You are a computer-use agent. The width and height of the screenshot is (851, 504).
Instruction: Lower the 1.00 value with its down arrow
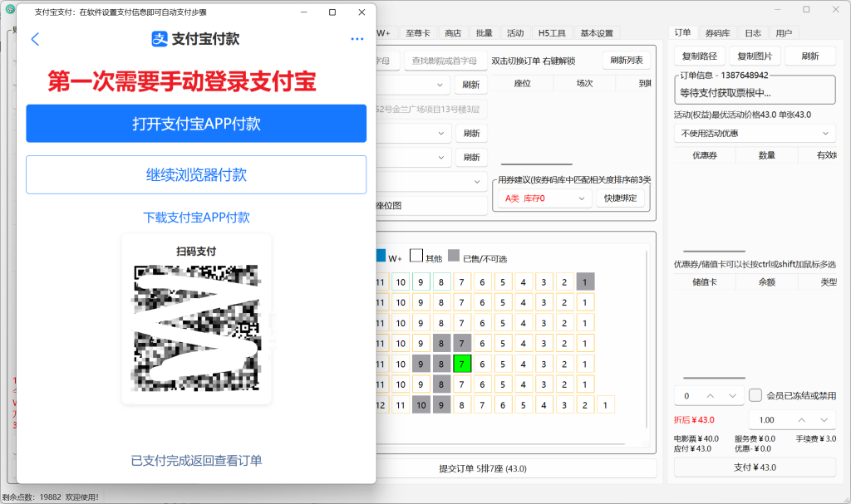[824, 420]
